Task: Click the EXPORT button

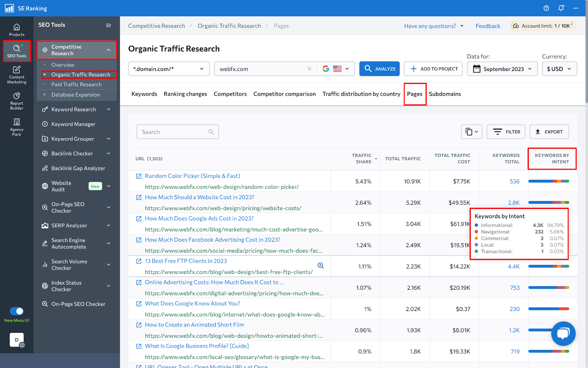Action: (x=549, y=132)
